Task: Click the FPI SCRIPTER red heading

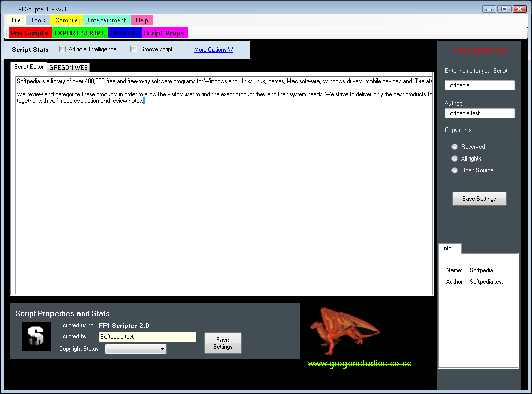Action: (481, 50)
